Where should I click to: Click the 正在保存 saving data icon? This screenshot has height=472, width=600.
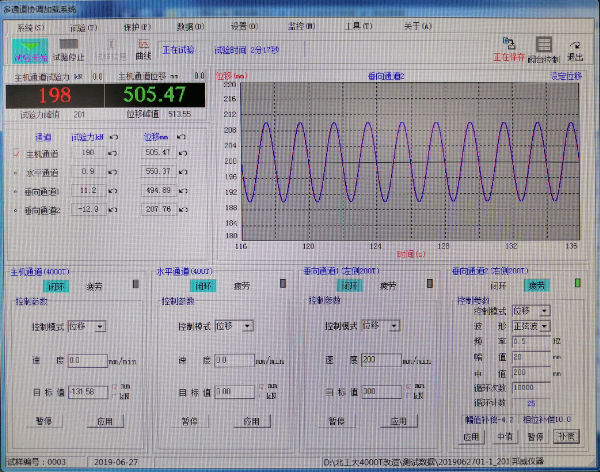pos(509,49)
